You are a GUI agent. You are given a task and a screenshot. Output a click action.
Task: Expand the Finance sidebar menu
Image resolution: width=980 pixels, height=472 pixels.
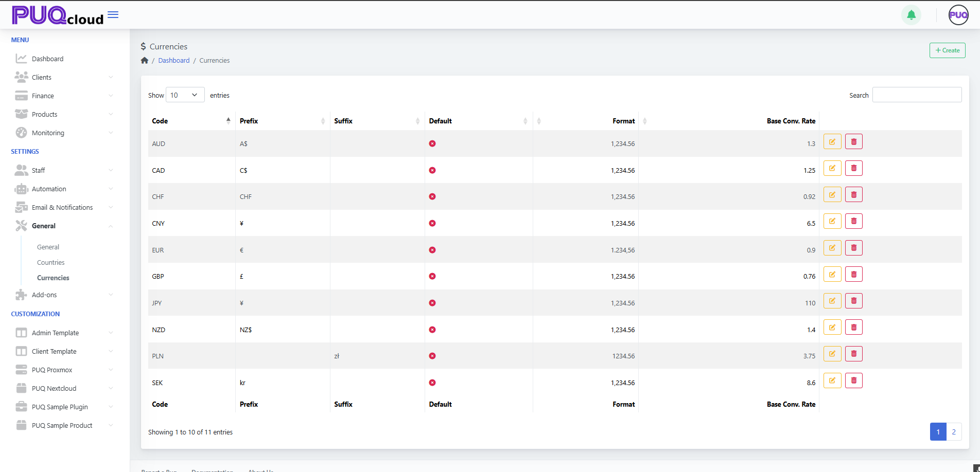[x=64, y=96]
